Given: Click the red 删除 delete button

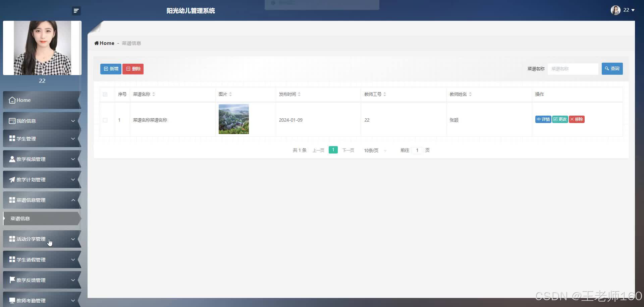Looking at the screenshot, I should tap(133, 69).
